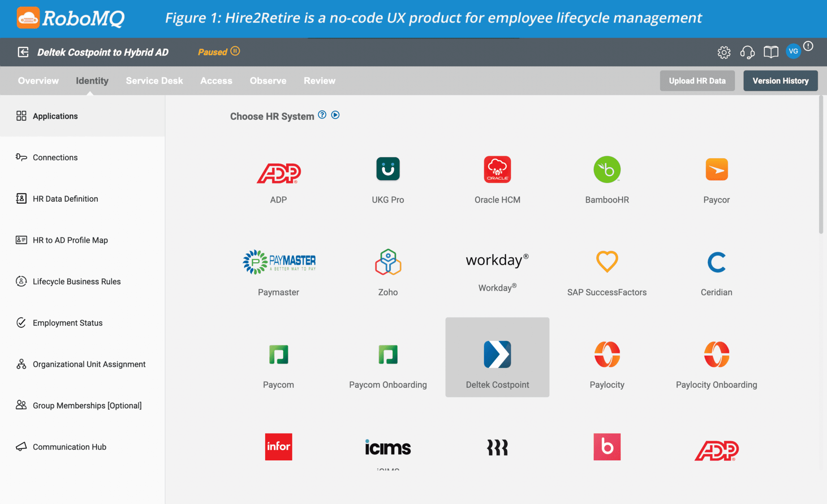Click the alert notification exclamation icon
Screen dimensions: 827x504
(x=808, y=46)
